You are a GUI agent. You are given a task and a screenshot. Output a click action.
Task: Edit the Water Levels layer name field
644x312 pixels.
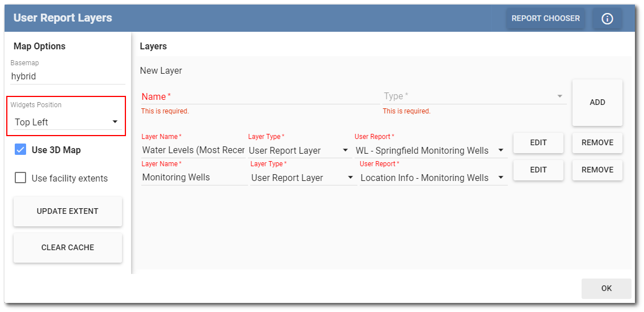click(193, 150)
